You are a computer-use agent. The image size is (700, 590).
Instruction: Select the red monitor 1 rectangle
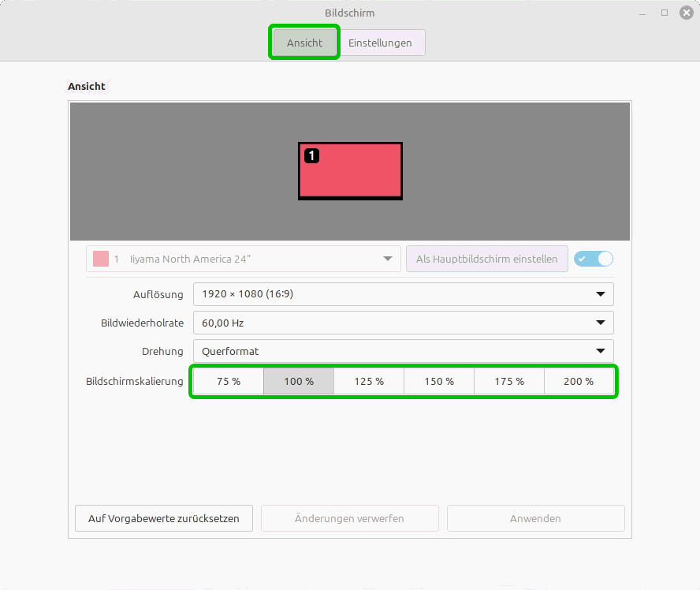click(350, 171)
